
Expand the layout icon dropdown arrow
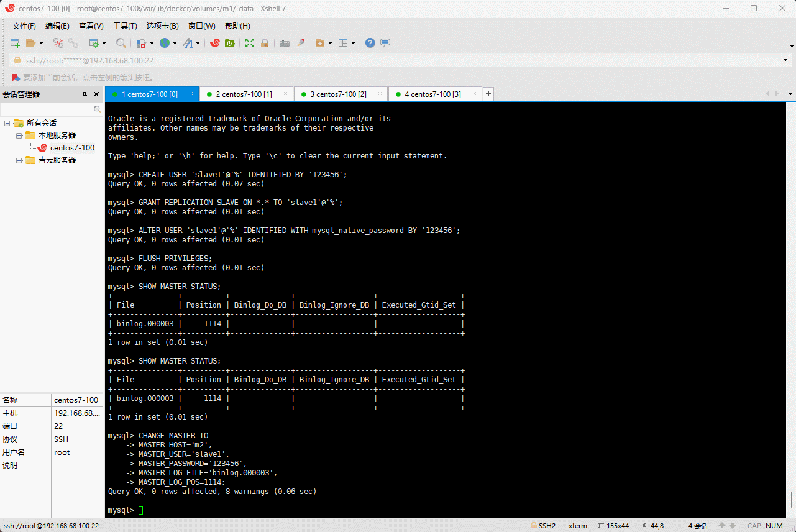tap(353, 43)
